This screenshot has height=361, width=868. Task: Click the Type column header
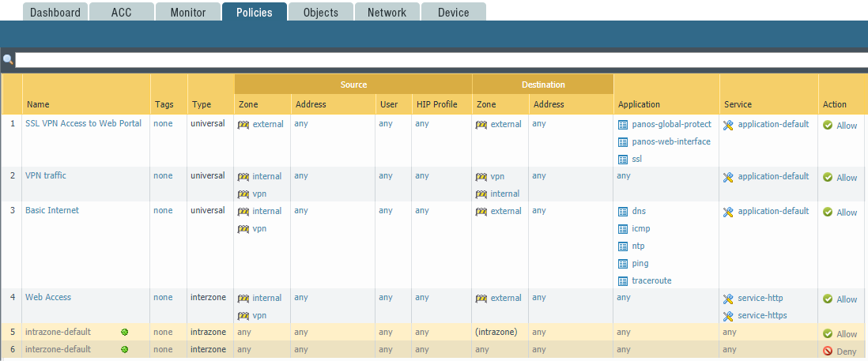tap(202, 104)
